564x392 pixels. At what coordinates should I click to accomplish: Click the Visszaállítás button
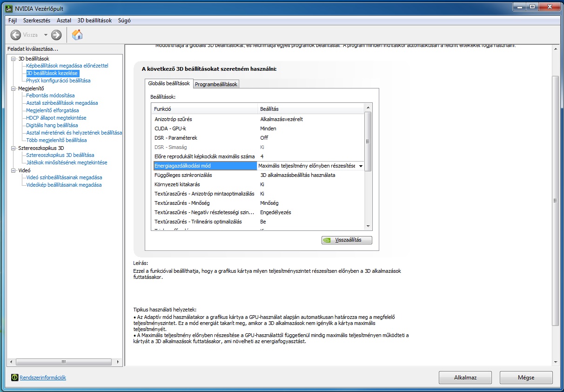pos(347,240)
